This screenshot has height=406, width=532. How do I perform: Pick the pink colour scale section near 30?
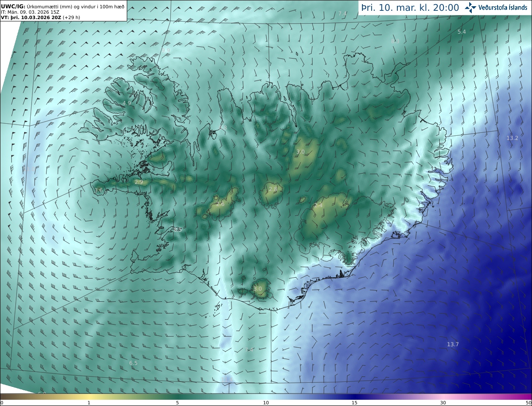443,396
